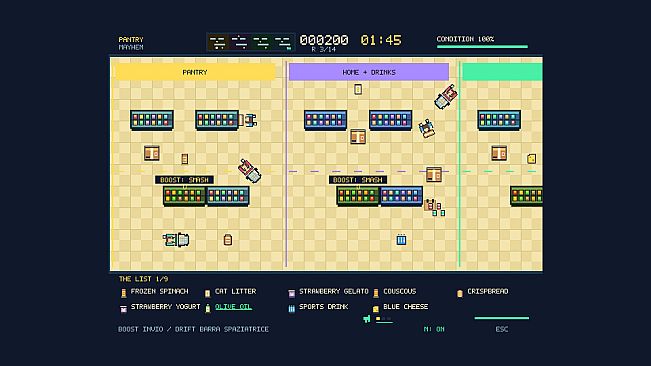Select the Pantry aisle banner

(x=195, y=72)
